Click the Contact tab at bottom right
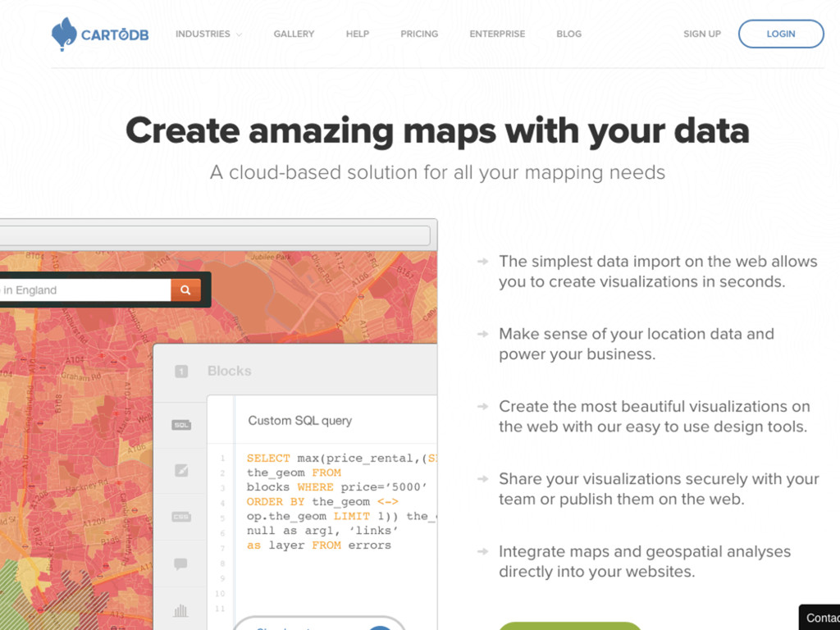Viewport: 840px width, 630px height. (x=820, y=617)
